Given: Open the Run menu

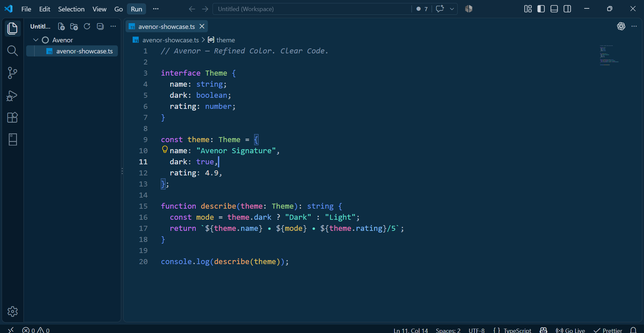Looking at the screenshot, I should (136, 9).
